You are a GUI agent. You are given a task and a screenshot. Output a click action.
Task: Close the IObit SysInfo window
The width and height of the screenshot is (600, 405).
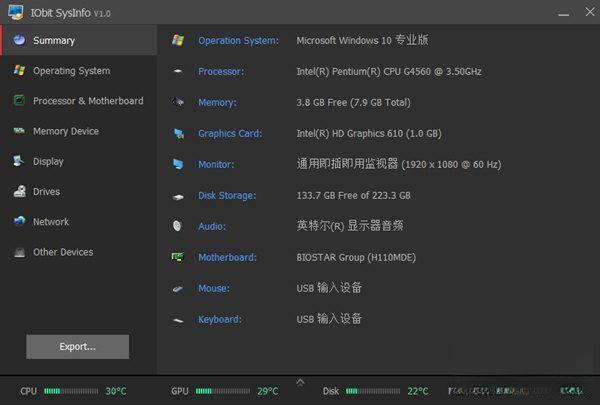coord(590,12)
